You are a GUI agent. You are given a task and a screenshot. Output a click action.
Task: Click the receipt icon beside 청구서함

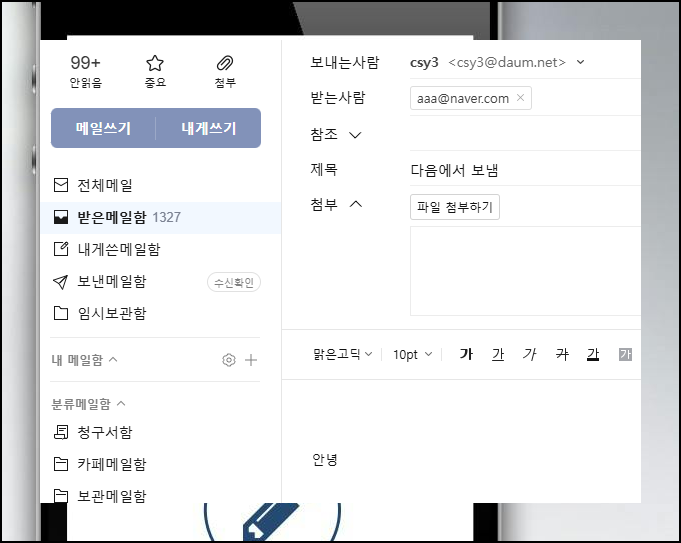[61, 432]
